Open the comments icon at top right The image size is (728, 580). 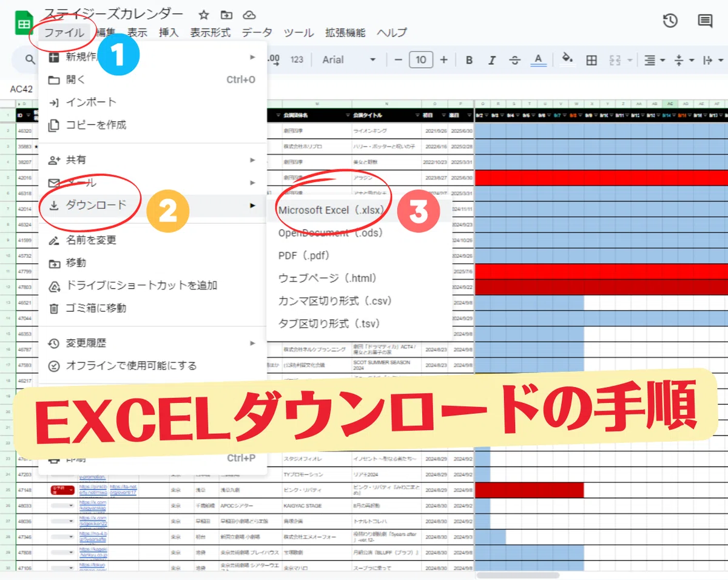tap(705, 21)
